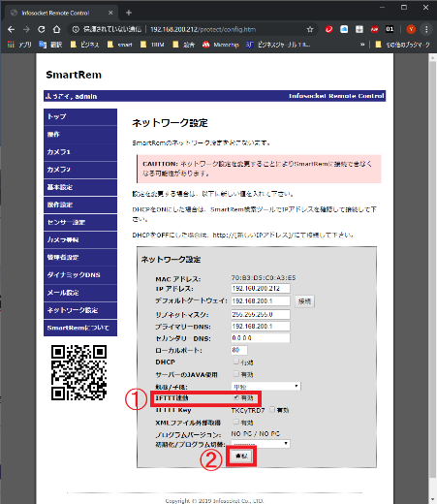Reload the config page
This screenshot has height=504, width=437.
[x=42, y=29]
